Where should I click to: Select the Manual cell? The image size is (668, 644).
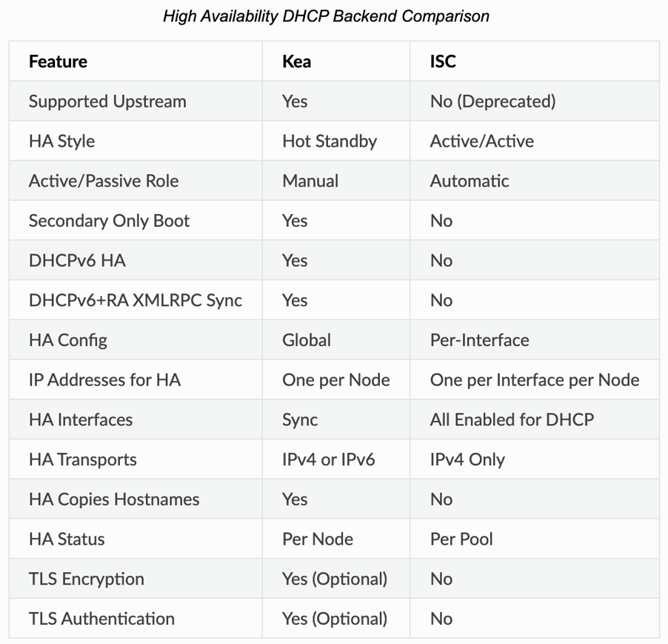pyautogui.click(x=310, y=181)
